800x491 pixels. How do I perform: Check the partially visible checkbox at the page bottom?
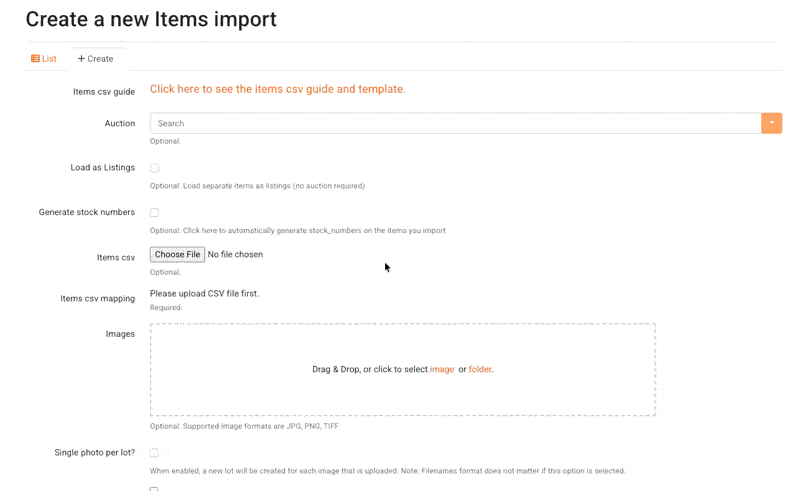click(x=154, y=489)
